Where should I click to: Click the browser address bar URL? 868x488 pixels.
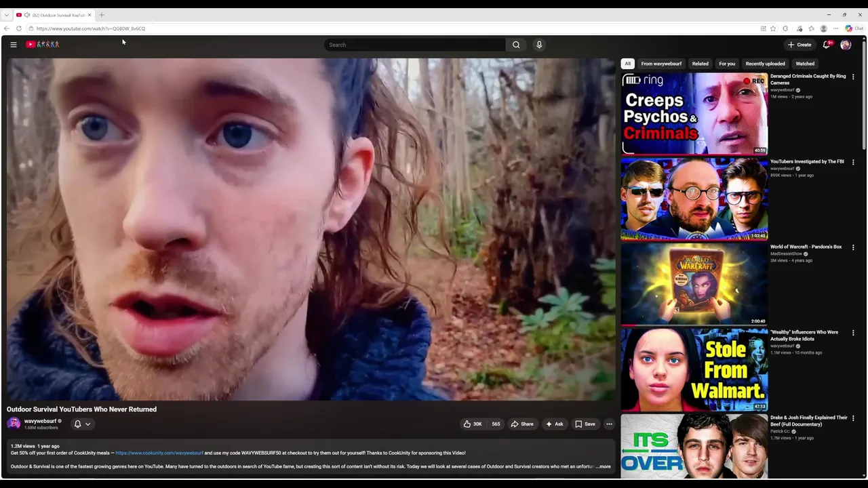[91, 28]
